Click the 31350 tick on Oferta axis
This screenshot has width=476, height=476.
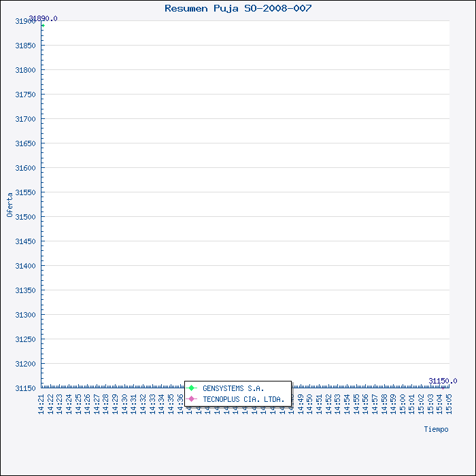coord(25,290)
